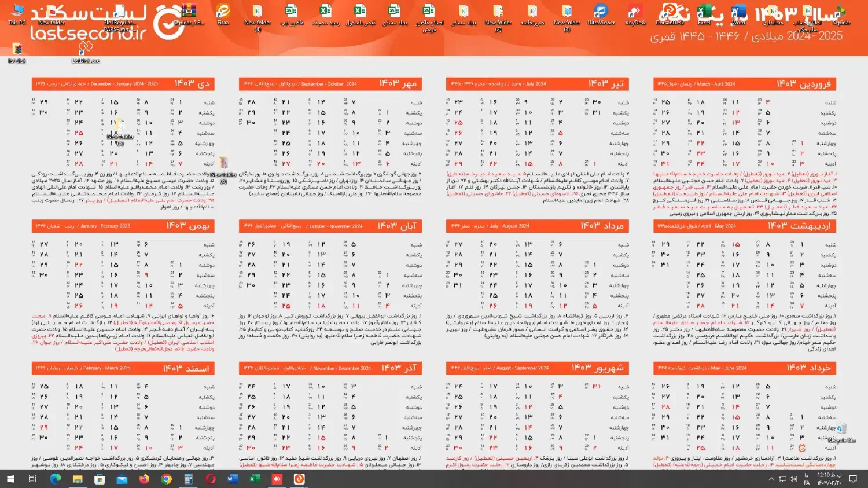Launch Opera browser from the taskbar
Viewport: 868px width, 488px height.
click(x=211, y=479)
